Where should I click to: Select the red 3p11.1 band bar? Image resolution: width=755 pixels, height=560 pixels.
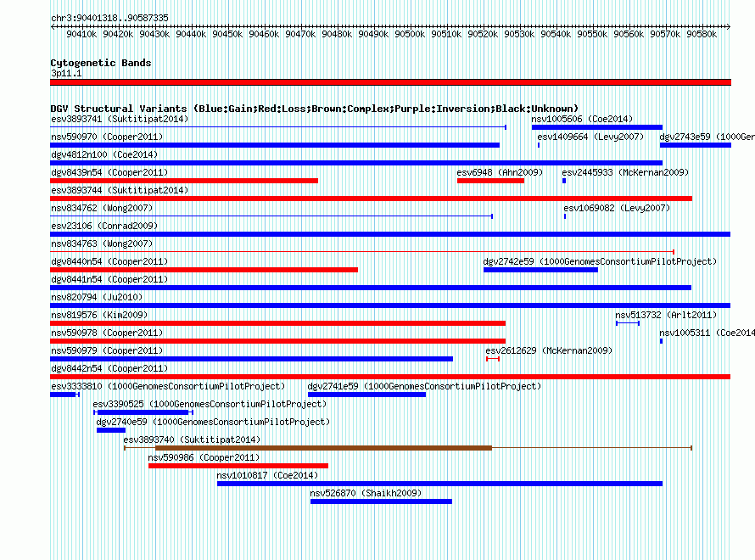[x=390, y=82]
